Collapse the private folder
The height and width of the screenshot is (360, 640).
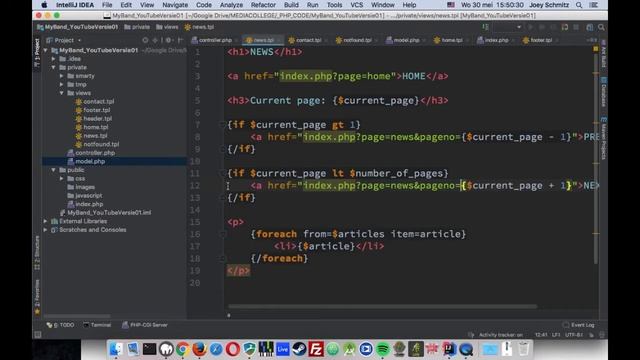click(53, 67)
